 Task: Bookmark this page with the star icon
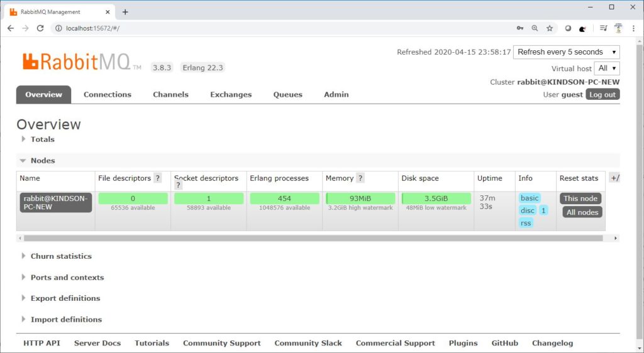pos(550,28)
